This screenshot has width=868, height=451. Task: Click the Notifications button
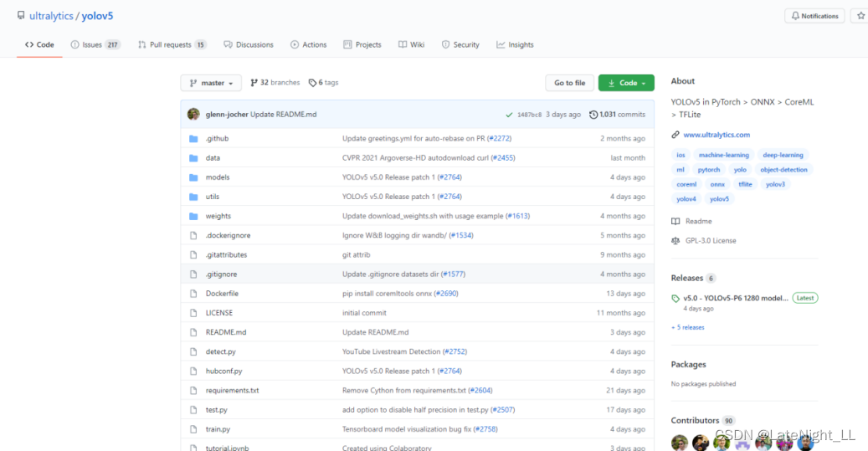815,16
